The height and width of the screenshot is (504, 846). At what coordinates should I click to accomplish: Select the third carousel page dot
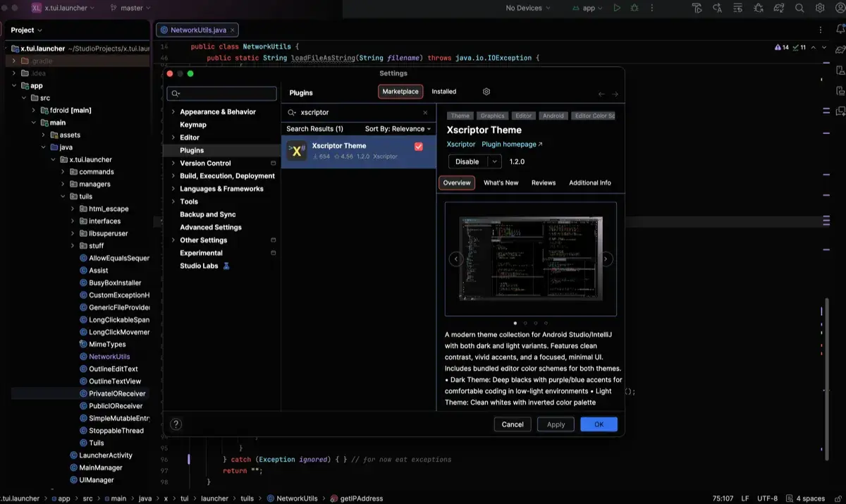536,323
